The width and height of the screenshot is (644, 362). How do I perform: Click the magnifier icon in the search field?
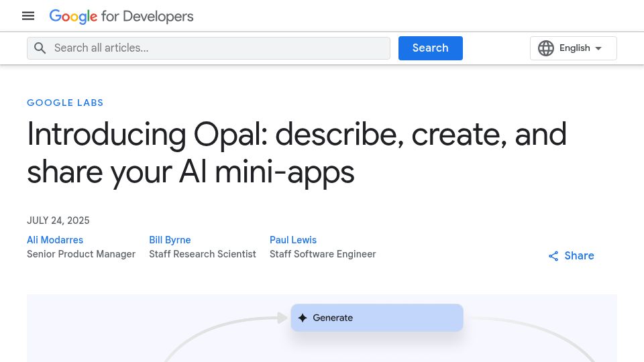(40, 48)
